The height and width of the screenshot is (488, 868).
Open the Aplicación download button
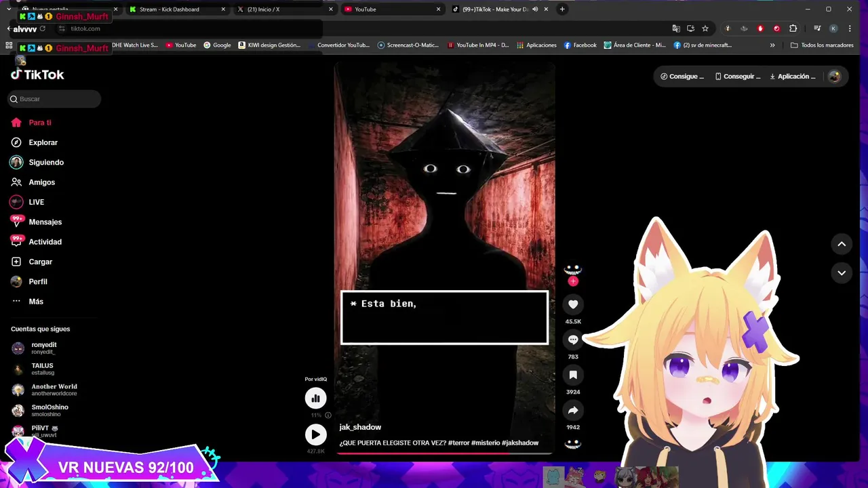pyautogui.click(x=793, y=77)
